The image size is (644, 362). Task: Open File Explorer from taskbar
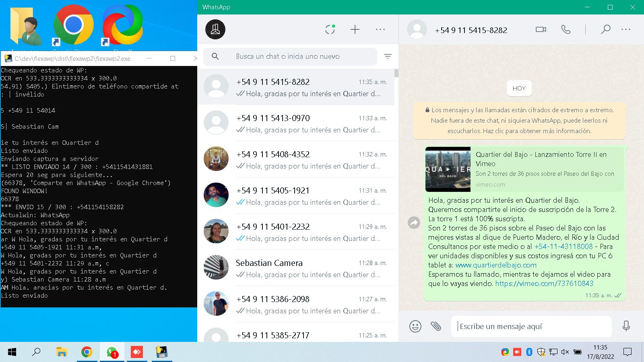[x=62, y=352]
